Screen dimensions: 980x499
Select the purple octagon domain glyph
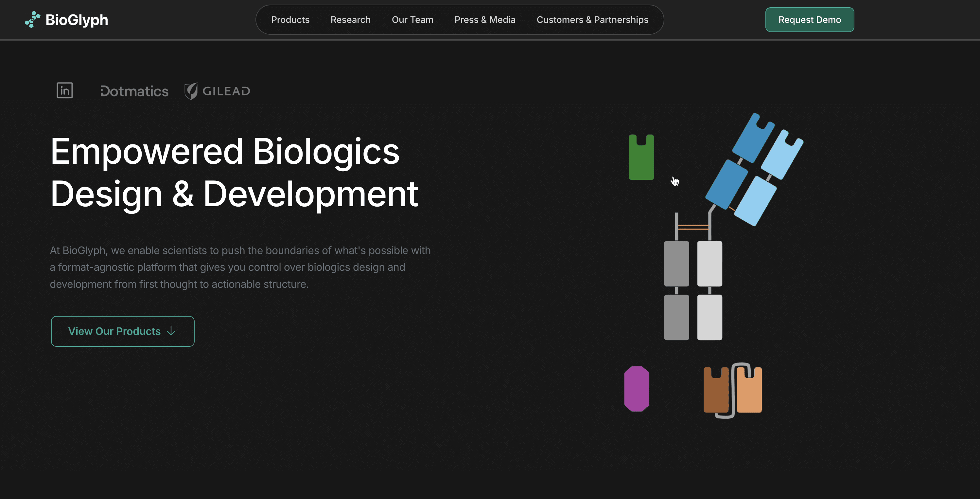[x=637, y=389]
